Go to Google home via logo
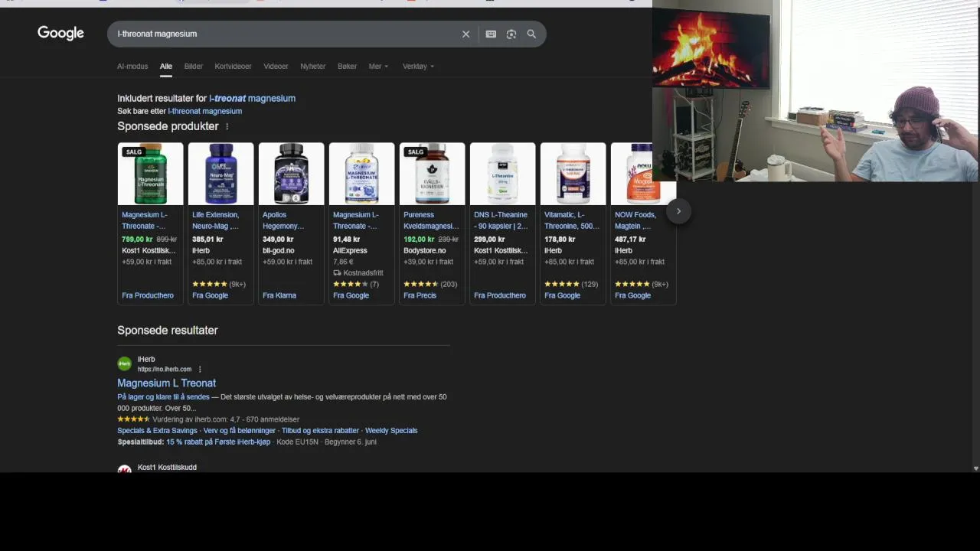Viewport: 980px width, 551px height. [60, 33]
